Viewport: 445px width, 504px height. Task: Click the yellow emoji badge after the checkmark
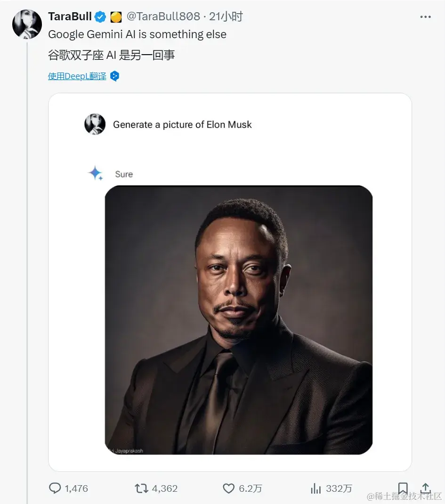pyautogui.click(x=116, y=16)
